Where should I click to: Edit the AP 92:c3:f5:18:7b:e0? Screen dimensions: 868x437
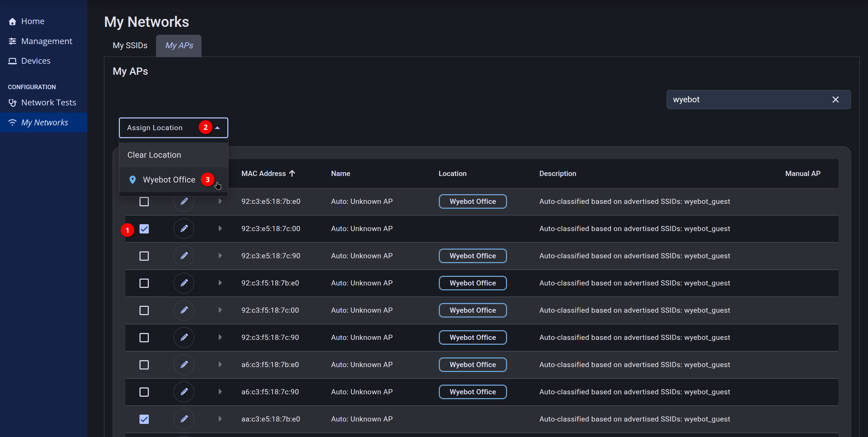[x=184, y=283]
